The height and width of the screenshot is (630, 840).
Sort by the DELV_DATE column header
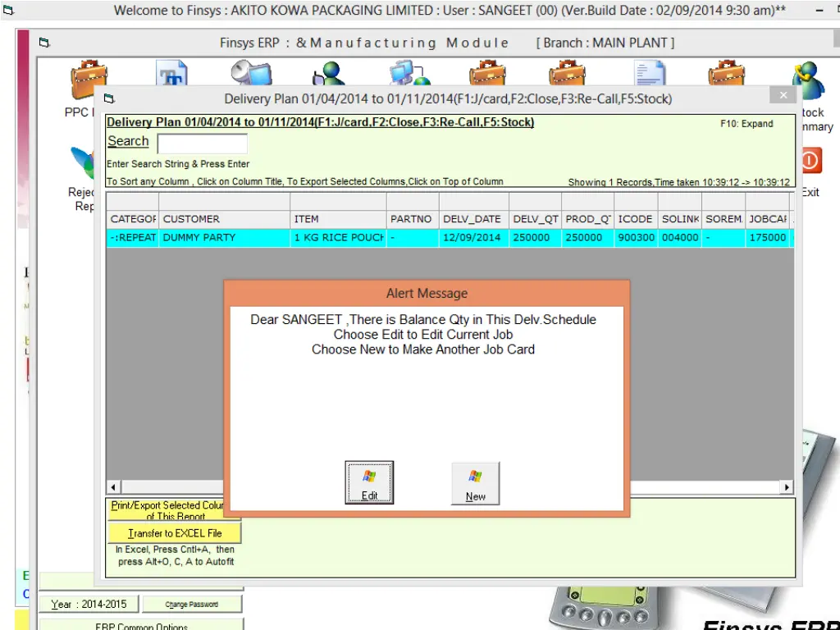coord(473,219)
